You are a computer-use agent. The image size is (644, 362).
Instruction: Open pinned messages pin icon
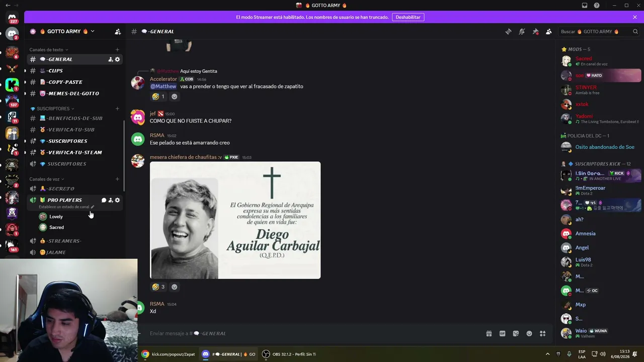coord(535,32)
